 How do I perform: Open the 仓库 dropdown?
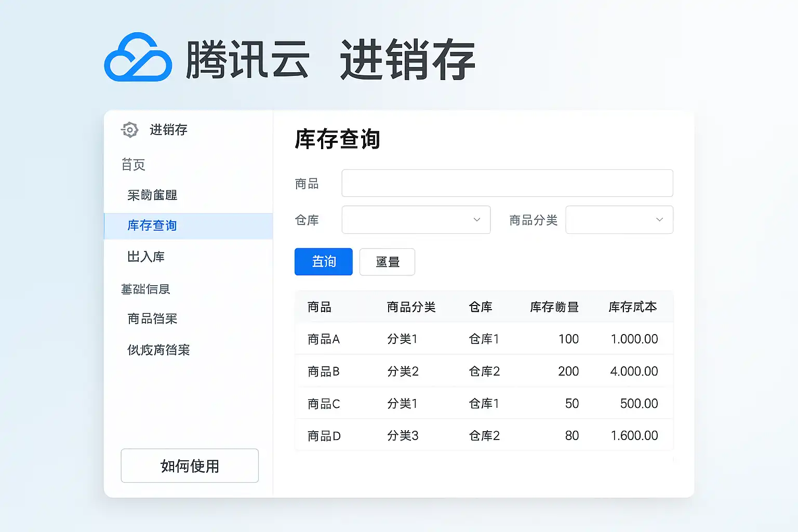pyautogui.click(x=416, y=220)
